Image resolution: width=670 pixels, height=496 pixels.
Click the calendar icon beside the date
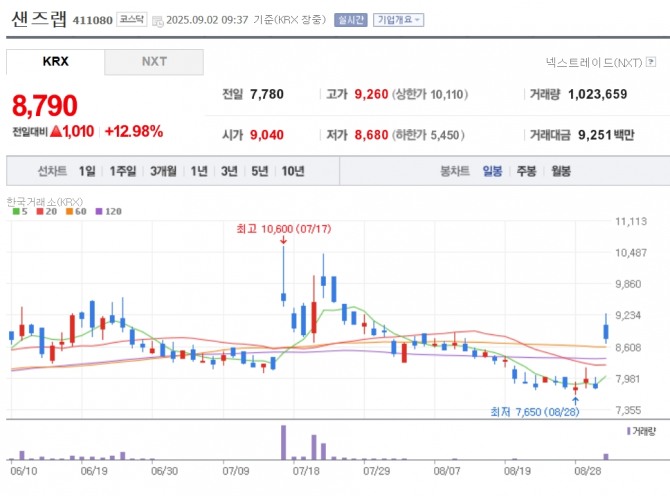158,21
